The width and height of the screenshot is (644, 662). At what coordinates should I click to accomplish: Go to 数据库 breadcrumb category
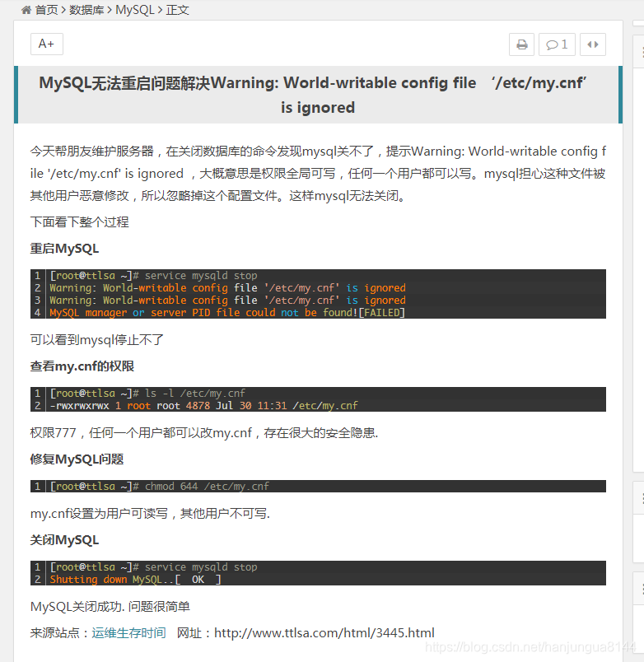86,10
